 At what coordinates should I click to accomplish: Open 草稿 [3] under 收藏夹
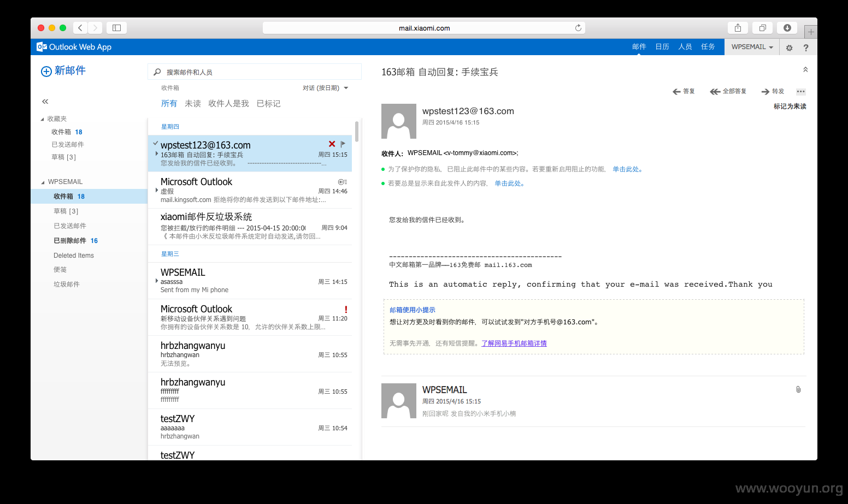pyautogui.click(x=64, y=157)
